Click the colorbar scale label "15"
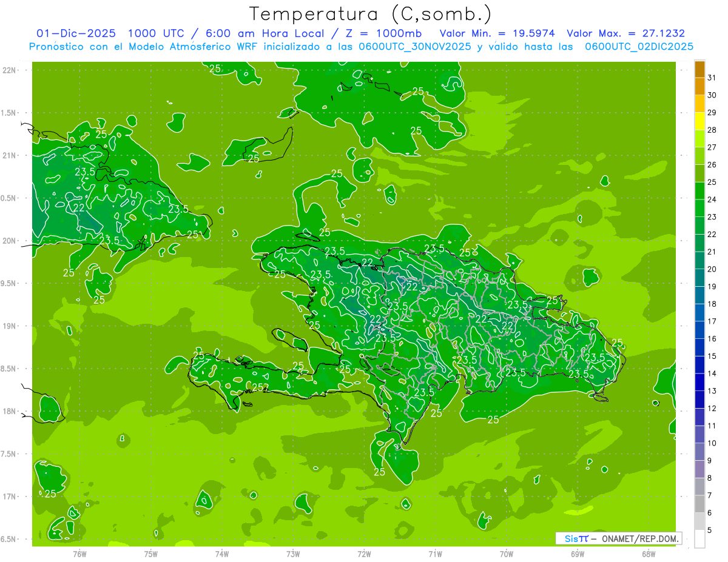 pyautogui.click(x=712, y=356)
